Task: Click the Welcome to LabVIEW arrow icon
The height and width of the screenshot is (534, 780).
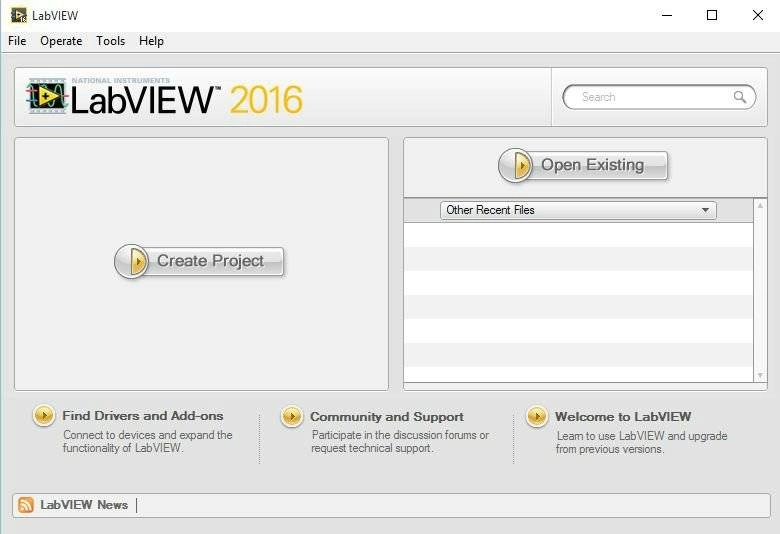Action: pyautogui.click(x=537, y=416)
